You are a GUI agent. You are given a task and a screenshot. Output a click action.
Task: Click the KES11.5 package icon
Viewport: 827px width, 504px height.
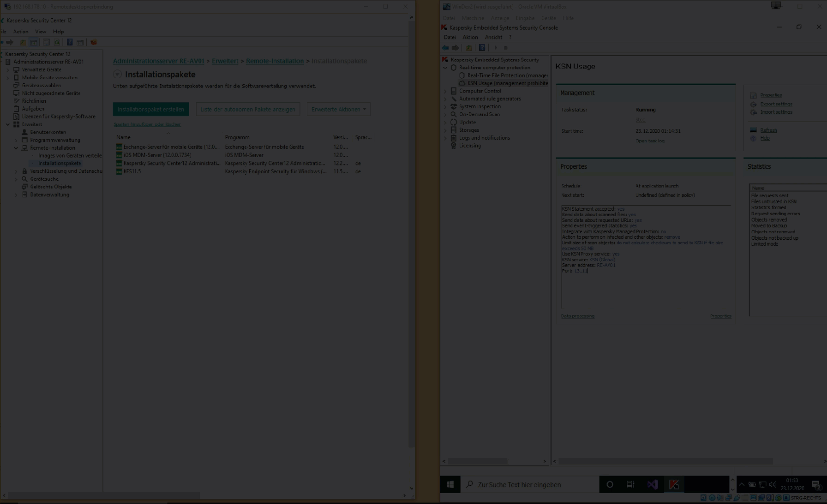point(119,171)
